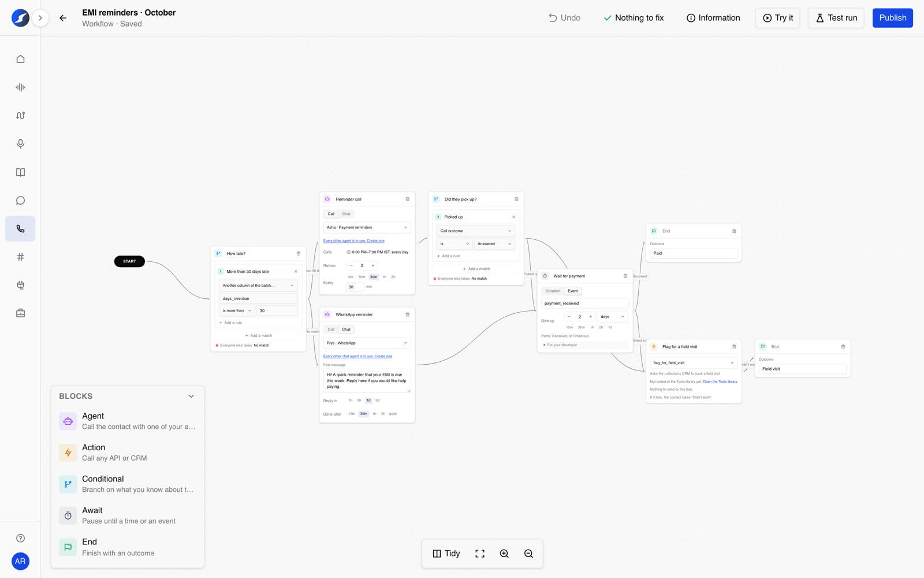Open the Riya · WhatsApp agent dropdown
The width and height of the screenshot is (924, 578).
[367, 343]
